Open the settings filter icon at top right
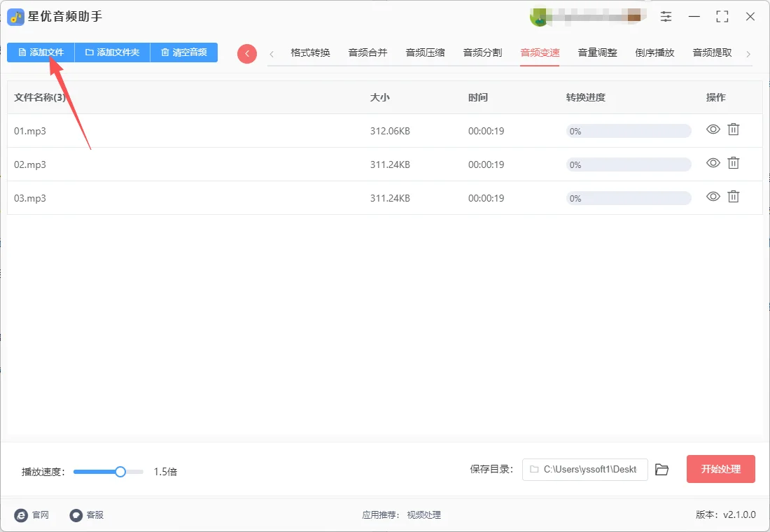Screen dimensions: 770x532 point(666,16)
